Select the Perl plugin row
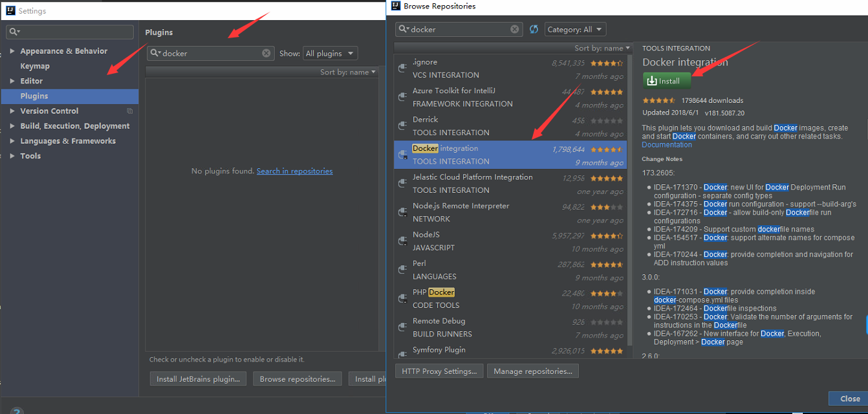The height and width of the screenshot is (414, 868). click(x=510, y=270)
